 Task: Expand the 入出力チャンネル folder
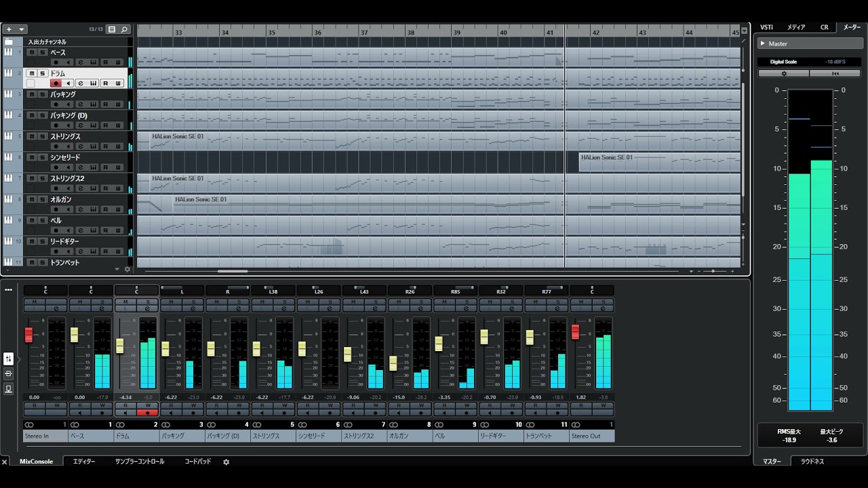[x=9, y=41]
